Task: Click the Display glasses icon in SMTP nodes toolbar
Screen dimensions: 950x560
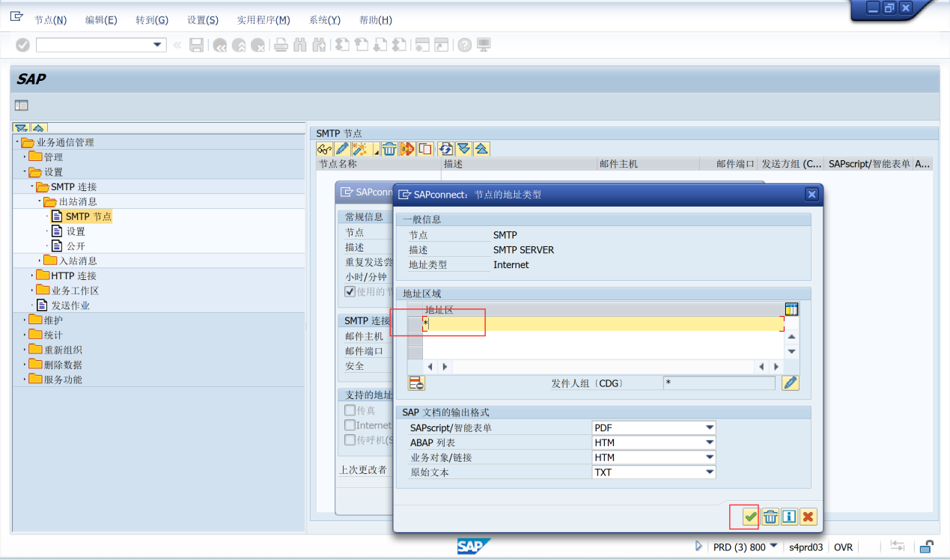Action: tap(324, 149)
